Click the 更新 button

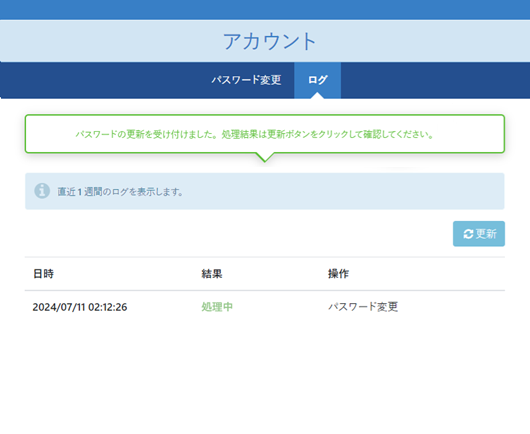click(479, 234)
